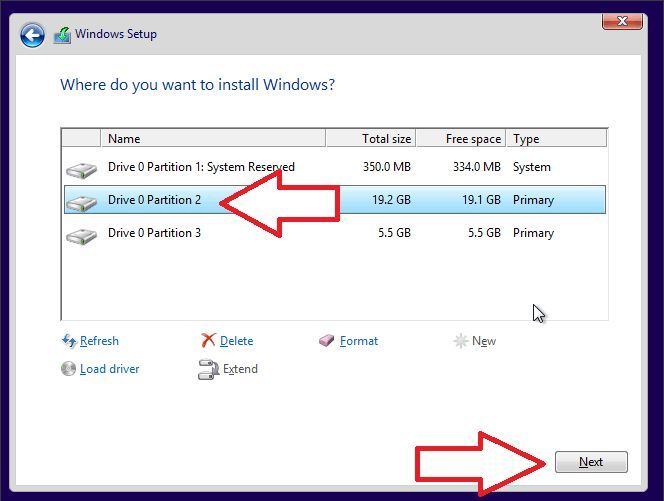664x501 pixels.
Task: Click the 350.0 MB total size cell
Action: coord(387,167)
